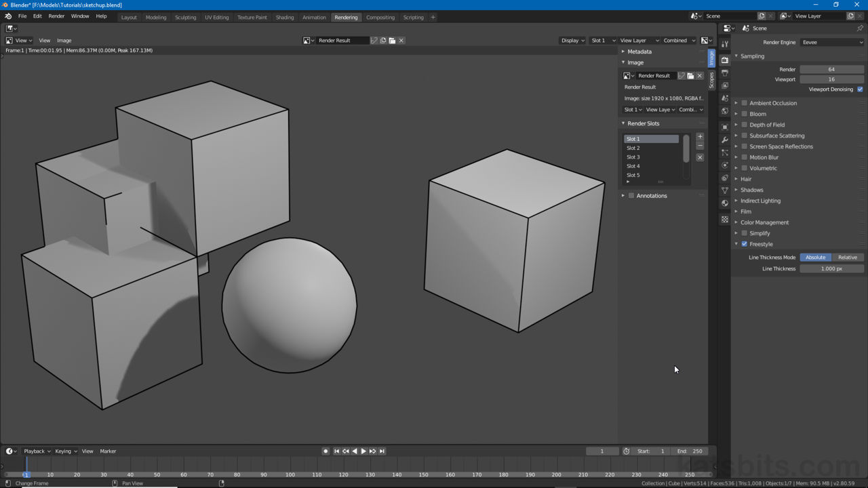Enable Depth of Field checkbox

click(744, 125)
